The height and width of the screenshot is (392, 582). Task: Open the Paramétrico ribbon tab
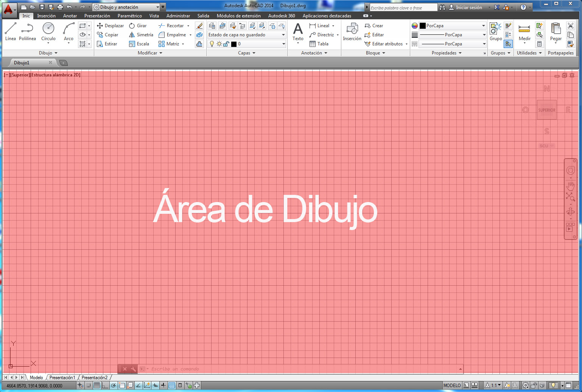coord(130,16)
